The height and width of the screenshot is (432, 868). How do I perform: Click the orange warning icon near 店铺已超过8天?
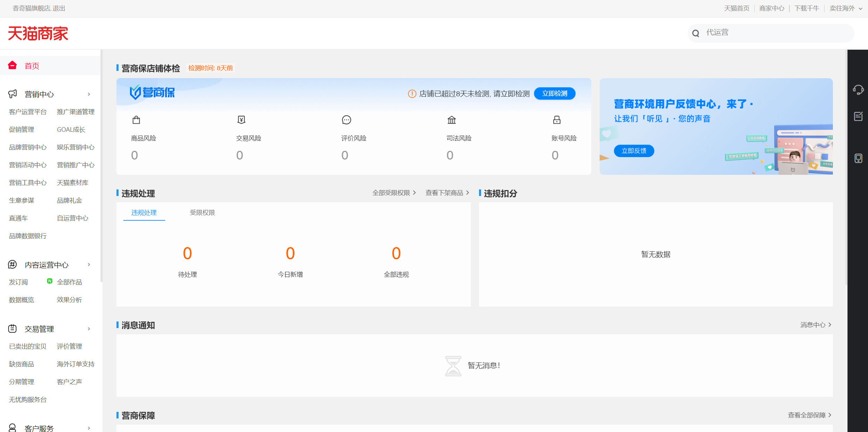pyautogui.click(x=412, y=94)
